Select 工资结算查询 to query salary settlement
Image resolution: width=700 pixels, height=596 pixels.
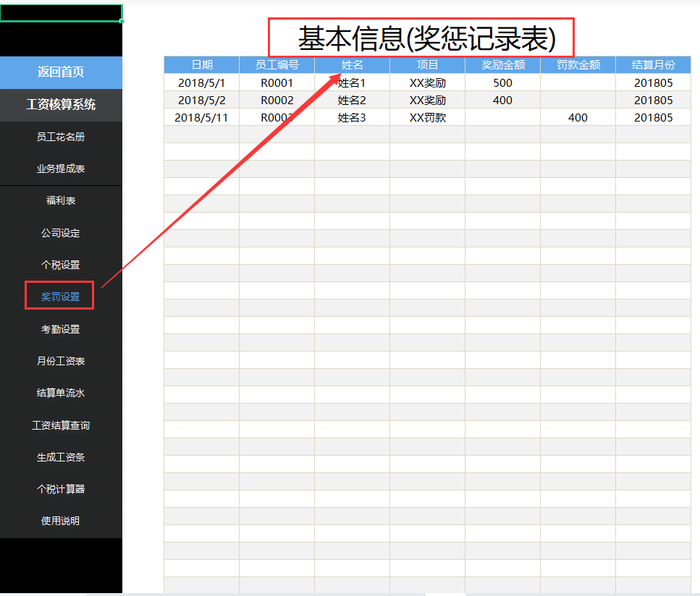click(61, 425)
